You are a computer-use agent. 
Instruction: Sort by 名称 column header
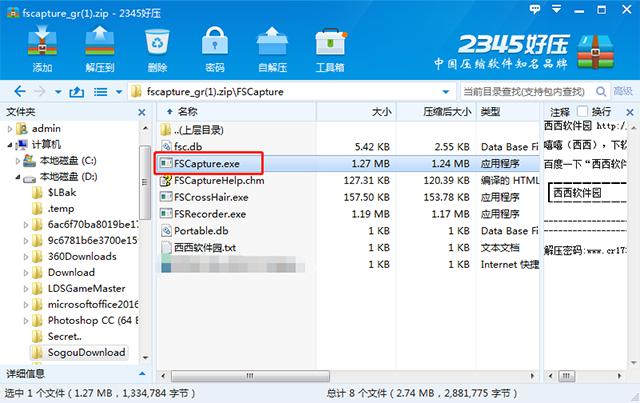pyautogui.click(x=187, y=112)
